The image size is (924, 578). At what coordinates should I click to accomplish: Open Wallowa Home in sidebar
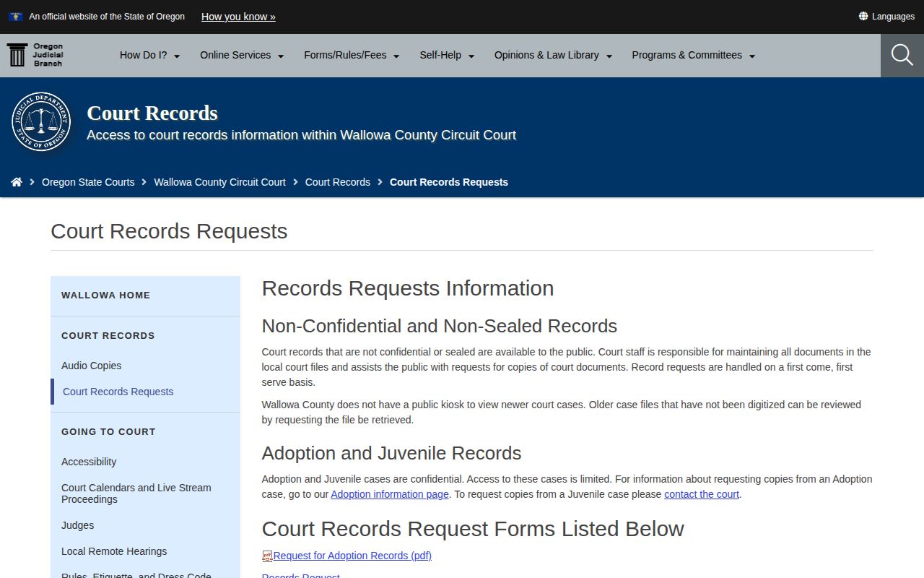[106, 295]
